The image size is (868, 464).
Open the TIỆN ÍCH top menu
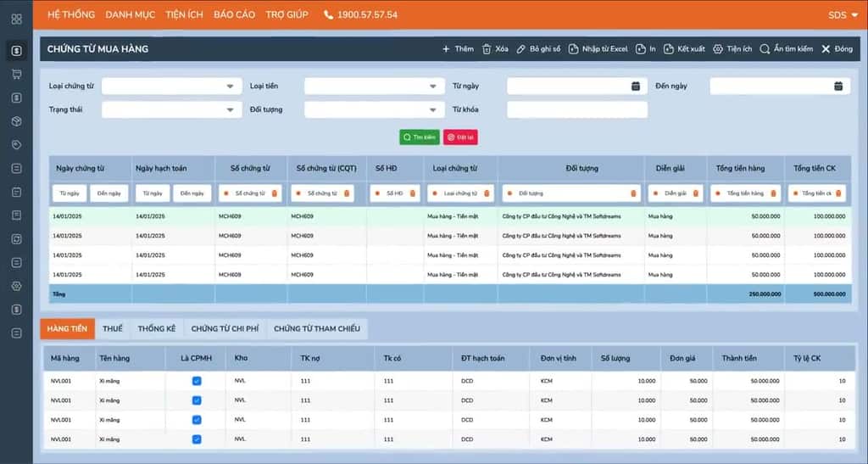coord(184,15)
